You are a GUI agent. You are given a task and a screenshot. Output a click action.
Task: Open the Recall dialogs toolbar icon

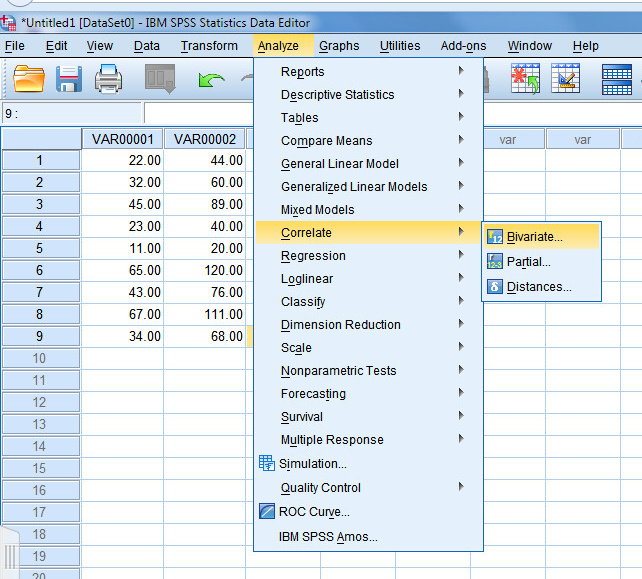coord(160,78)
